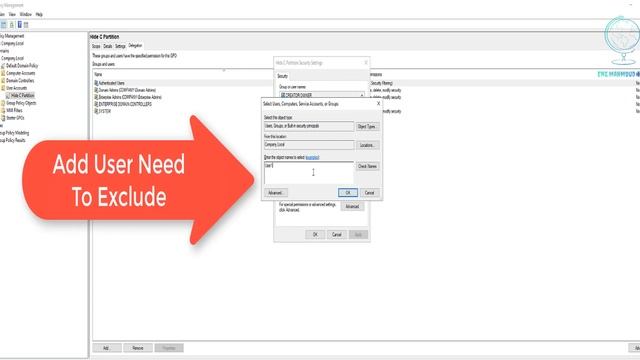Viewport: 640px width, 360px height.
Task: Click the User Accounts OU folder icon
Action: [3, 88]
